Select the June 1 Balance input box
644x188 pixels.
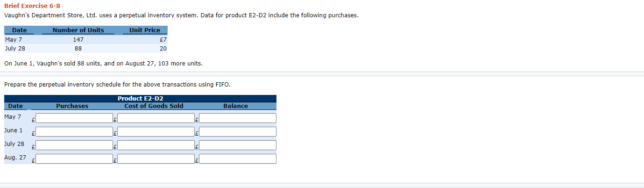(x=238, y=132)
